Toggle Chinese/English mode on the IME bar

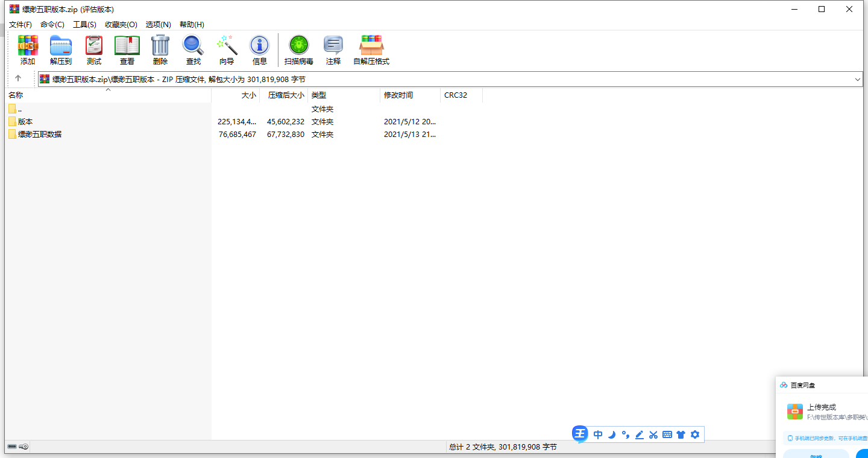click(x=598, y=434)
